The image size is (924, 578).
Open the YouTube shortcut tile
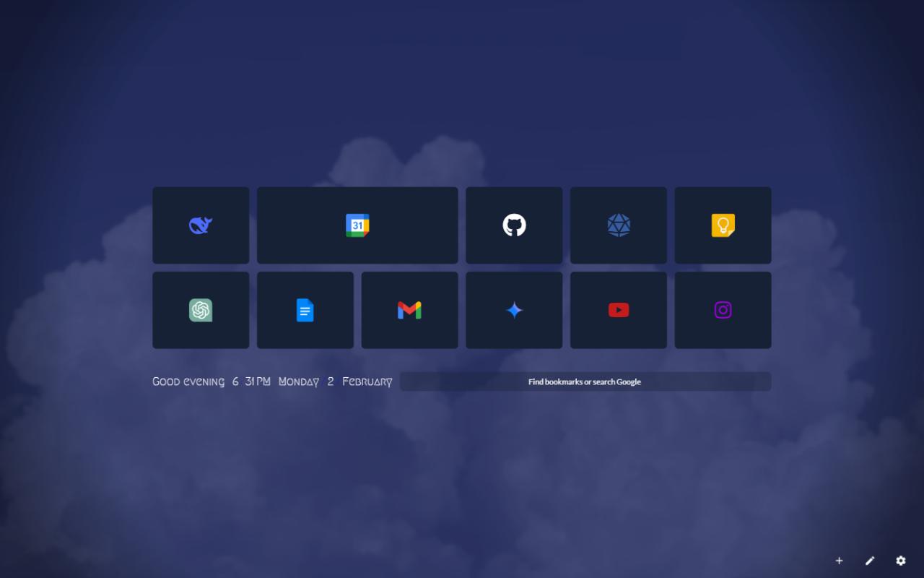coord(619,310)
